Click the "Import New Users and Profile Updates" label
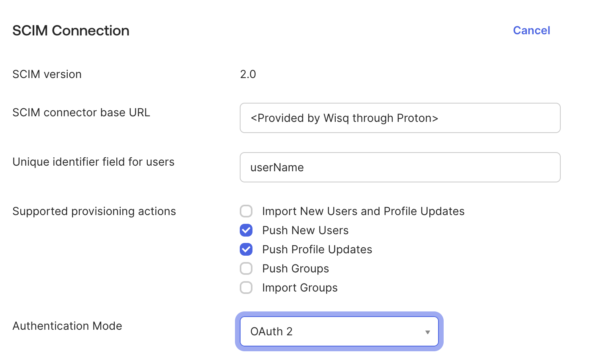The image size is (591, 364). pos(363,211)
